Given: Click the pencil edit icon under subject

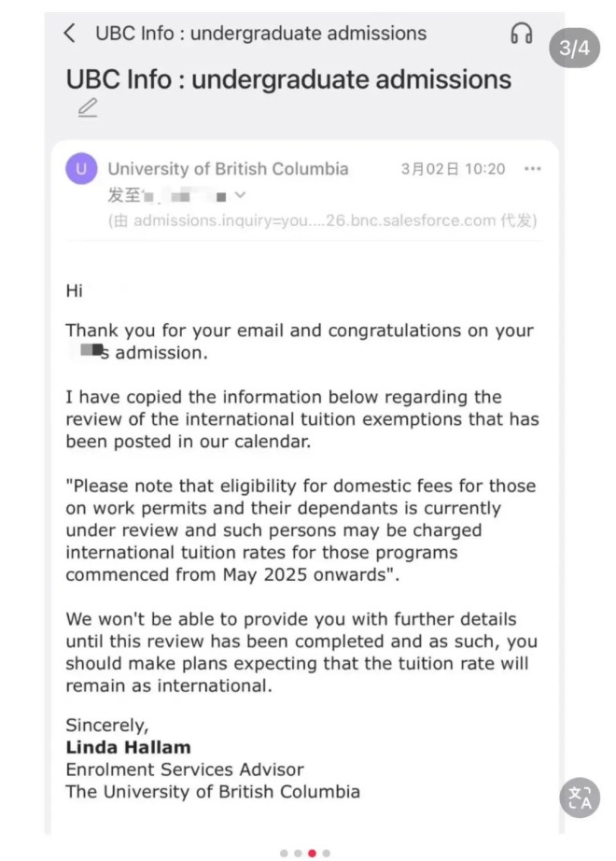Looking at the screenshot, I should tap(87, 107).
